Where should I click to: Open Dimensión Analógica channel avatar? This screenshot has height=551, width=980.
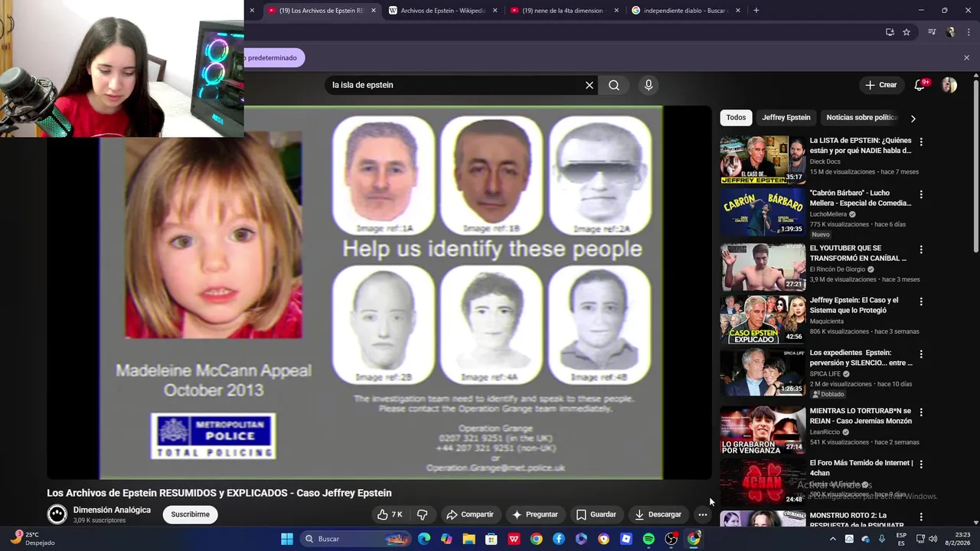point(57,514)
